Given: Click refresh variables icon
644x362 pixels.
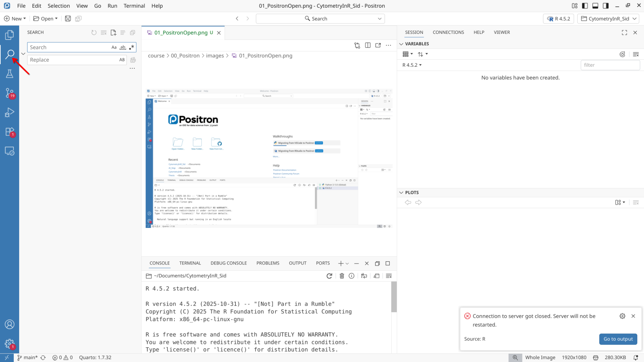Looking at the screenshot, I should (x=622, y=54).
